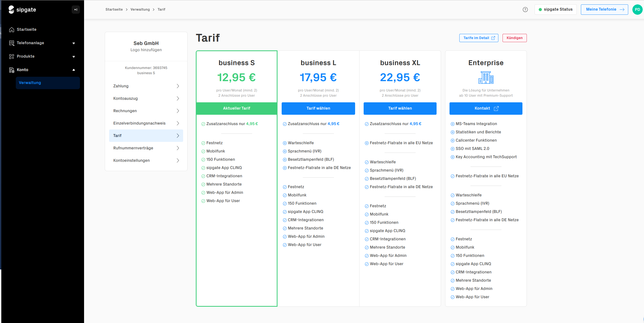Image resolution: width=644 pixels, height=323 pixels.
Task: Click Verwaltung breadcrumb
Action: (140, 10)
